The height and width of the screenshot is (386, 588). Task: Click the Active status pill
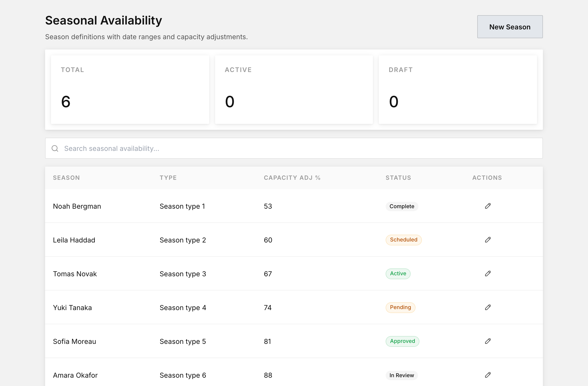click(398, 274)
